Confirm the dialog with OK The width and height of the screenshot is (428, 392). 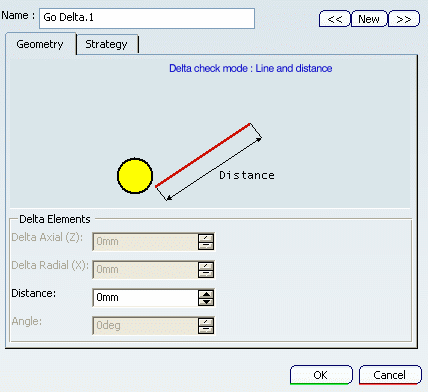coord(321,375)
